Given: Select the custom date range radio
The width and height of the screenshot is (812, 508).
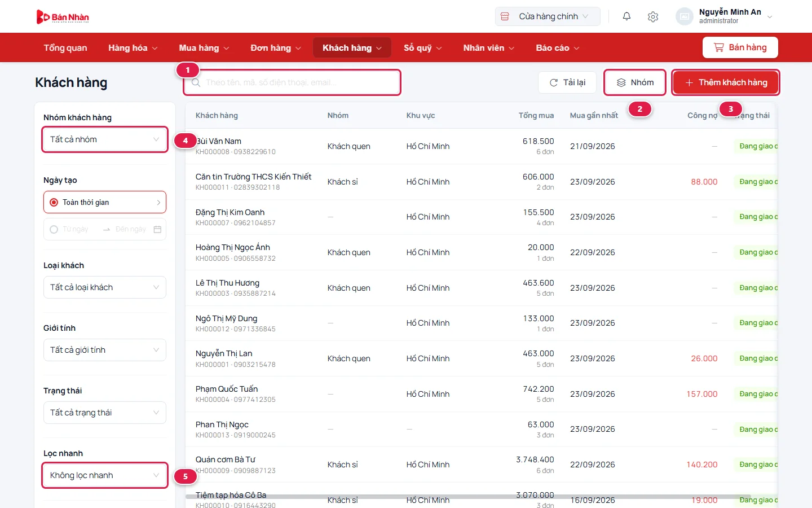Looking at the screenshot, I should tap(54, 229).
